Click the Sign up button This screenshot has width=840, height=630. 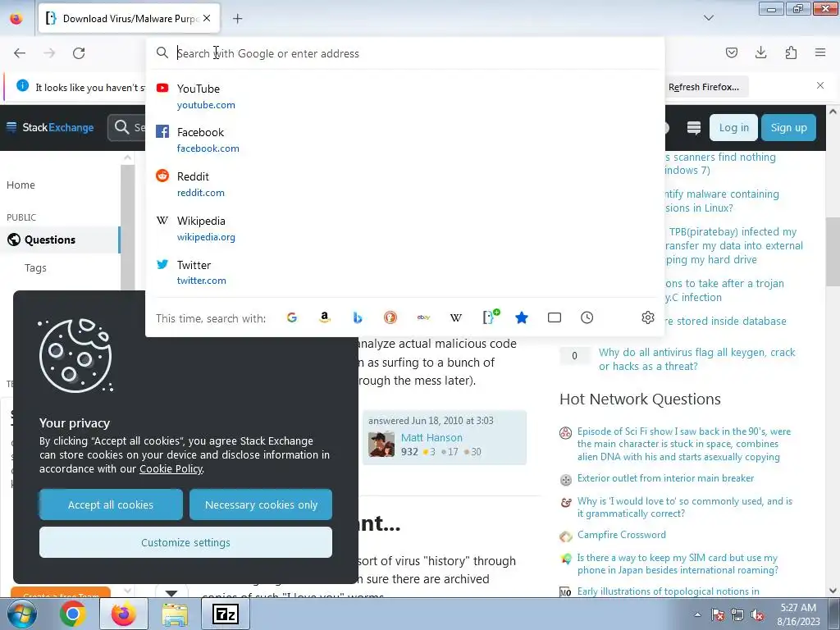point(788,127)
